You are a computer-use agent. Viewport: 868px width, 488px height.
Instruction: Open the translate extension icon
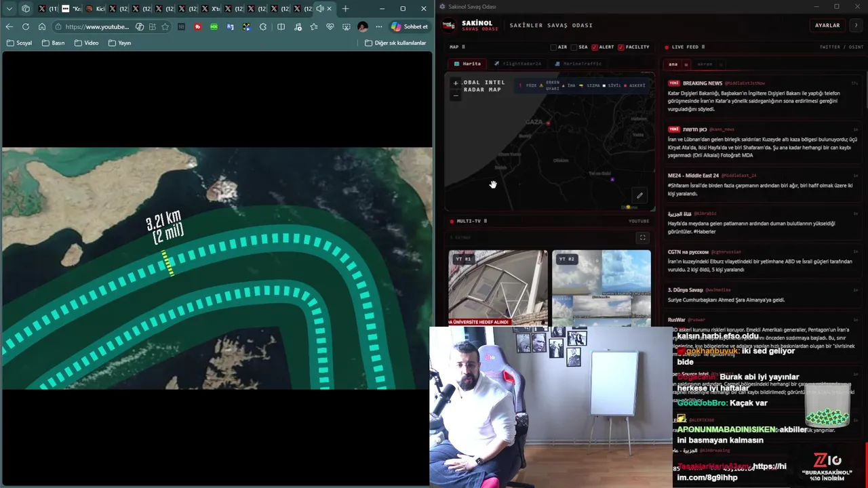(231, 26)
